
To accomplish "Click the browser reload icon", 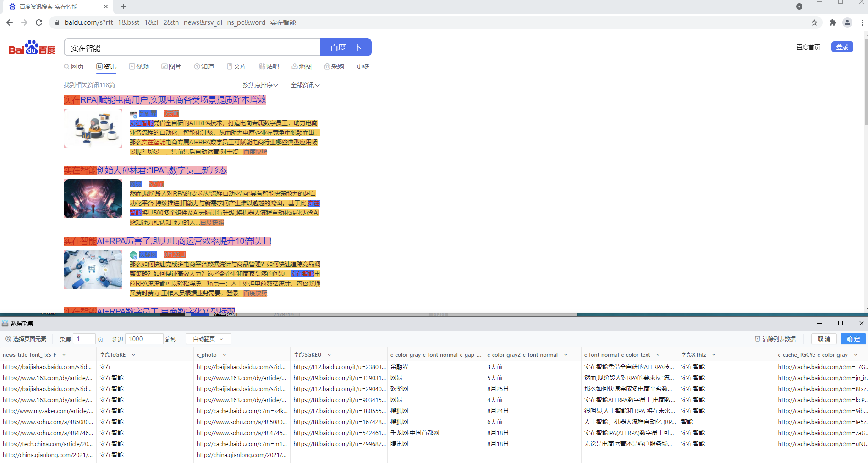I will pyautogui.click(x=39, y=22).
